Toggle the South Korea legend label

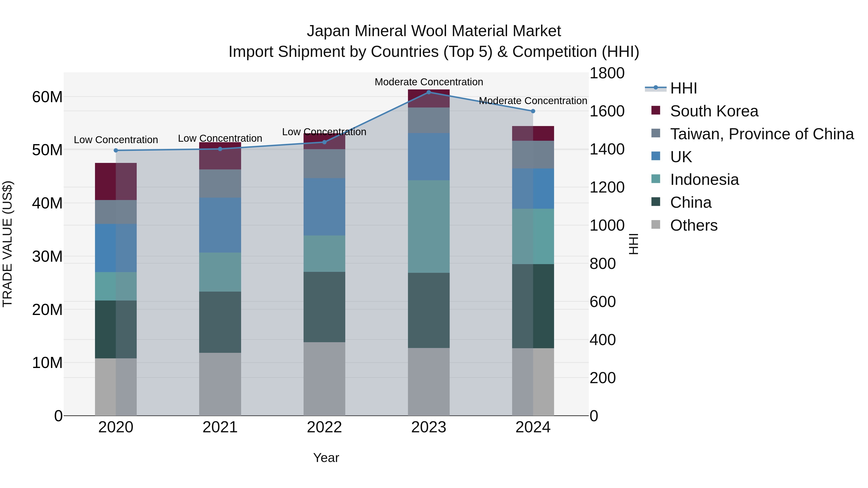[714, 111]
